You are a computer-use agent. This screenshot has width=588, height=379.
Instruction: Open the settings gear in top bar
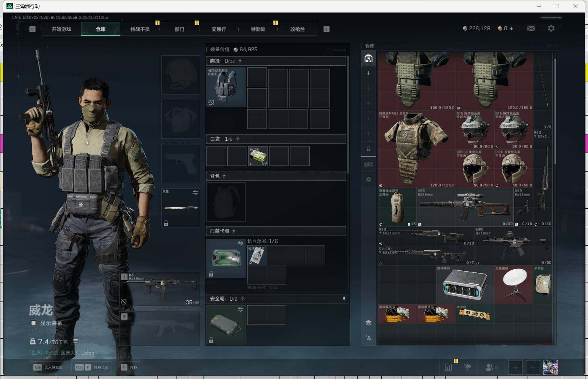tap(551, 28)
